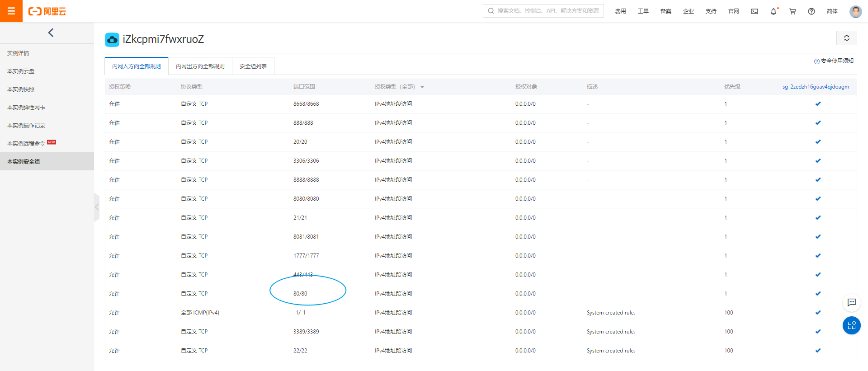Collapse the sidebar using the edge handle
The image size is (868, 371).
coord(97,207)
